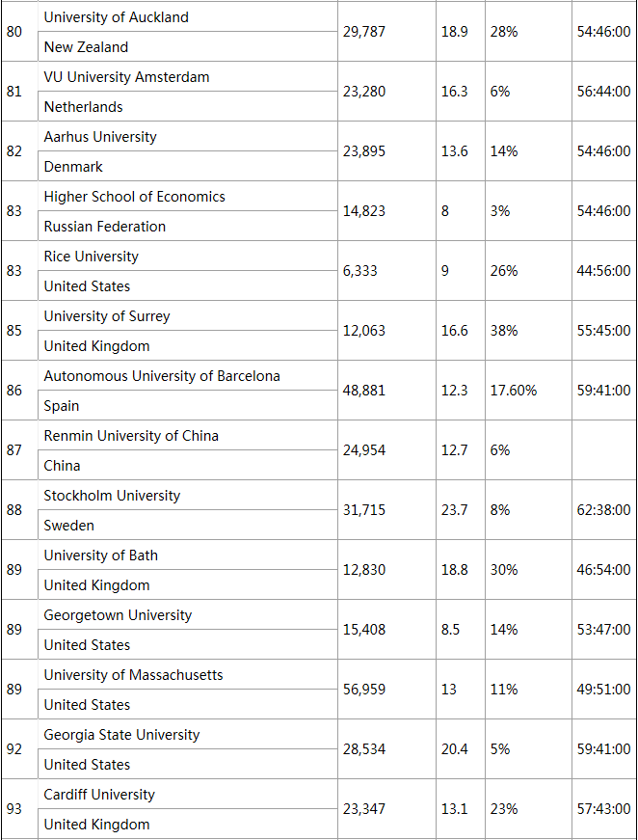Click Higher School of Economics entry
The width and height of the screenshot is (638, 840).
pos(134,197)
